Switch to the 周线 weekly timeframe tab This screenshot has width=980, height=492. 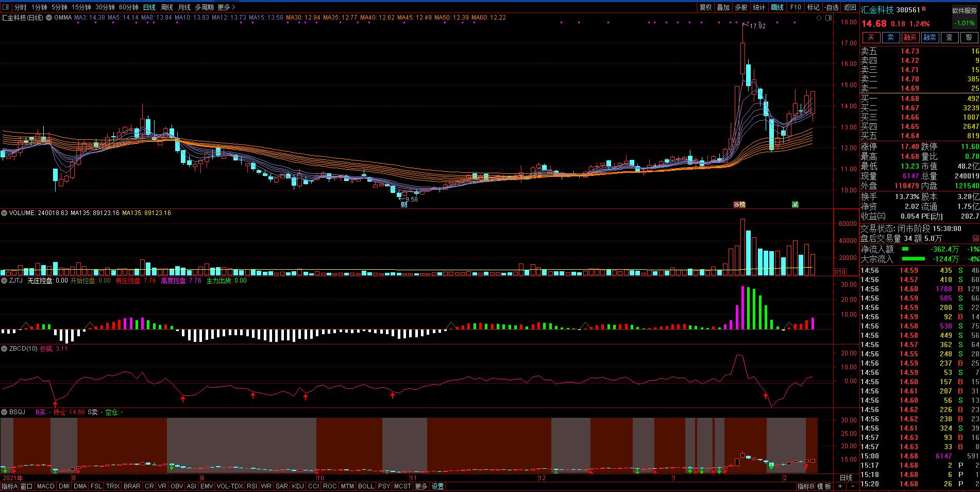(x=166, y=7)
